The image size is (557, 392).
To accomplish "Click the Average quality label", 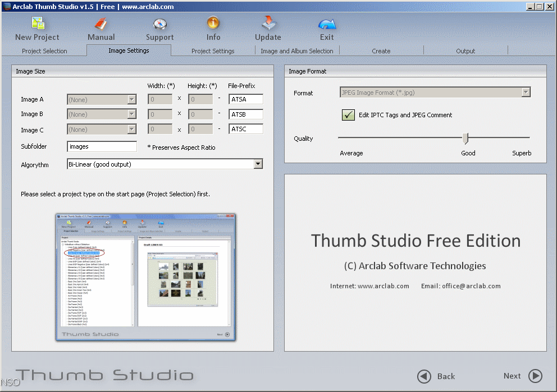I will (351, 153).
